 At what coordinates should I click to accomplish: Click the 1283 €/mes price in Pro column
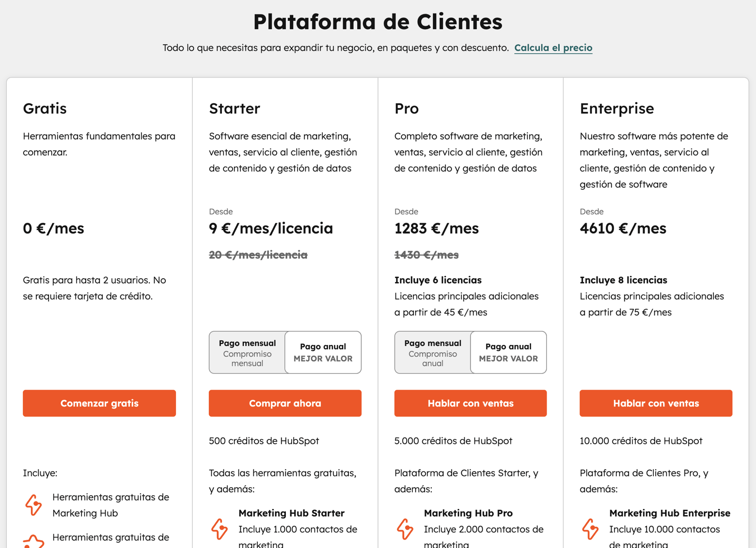pyautogui.click(x=436, y=228)
